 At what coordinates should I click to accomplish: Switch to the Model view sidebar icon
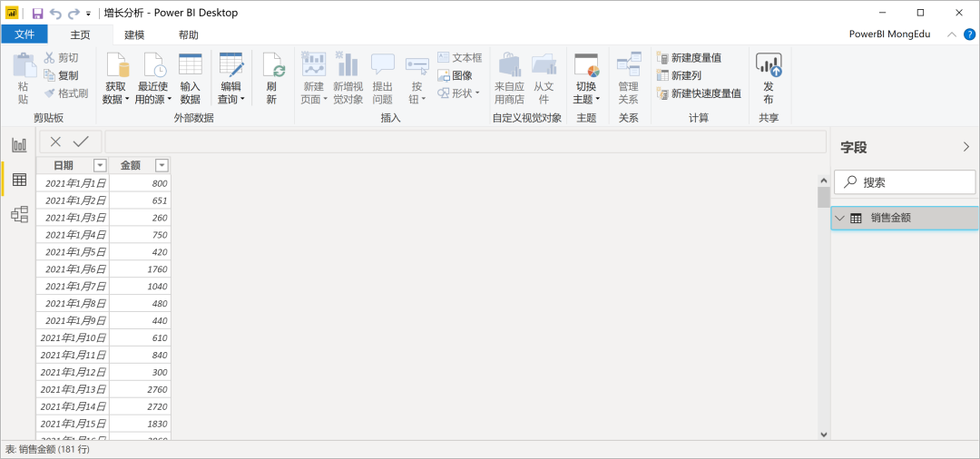[19, 214]
